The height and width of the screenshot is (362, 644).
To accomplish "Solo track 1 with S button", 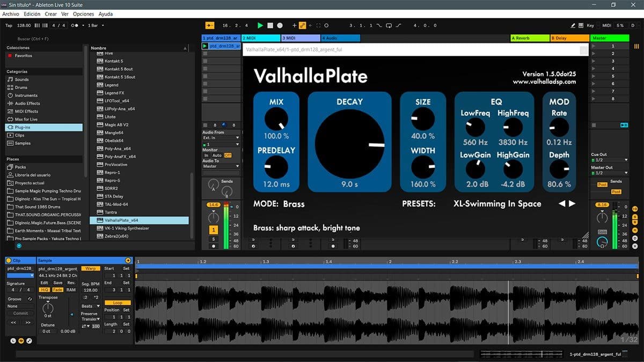I will click(214, 239).
